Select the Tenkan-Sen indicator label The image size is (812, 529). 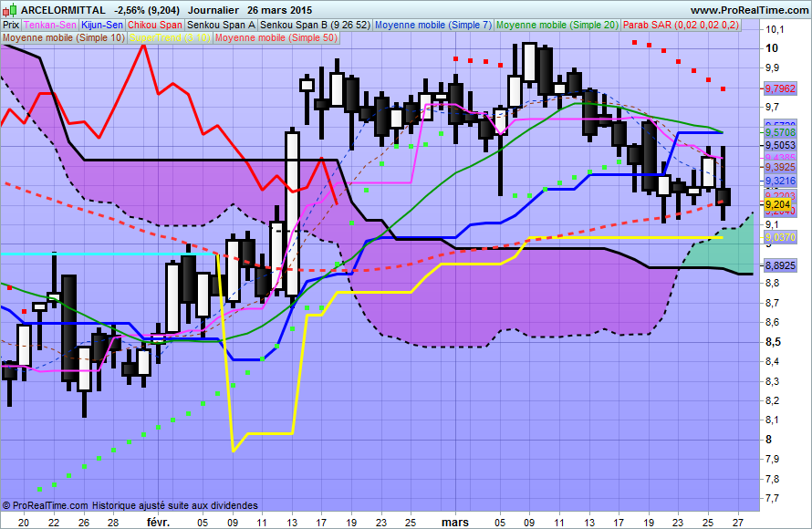(x=49, y=25)
